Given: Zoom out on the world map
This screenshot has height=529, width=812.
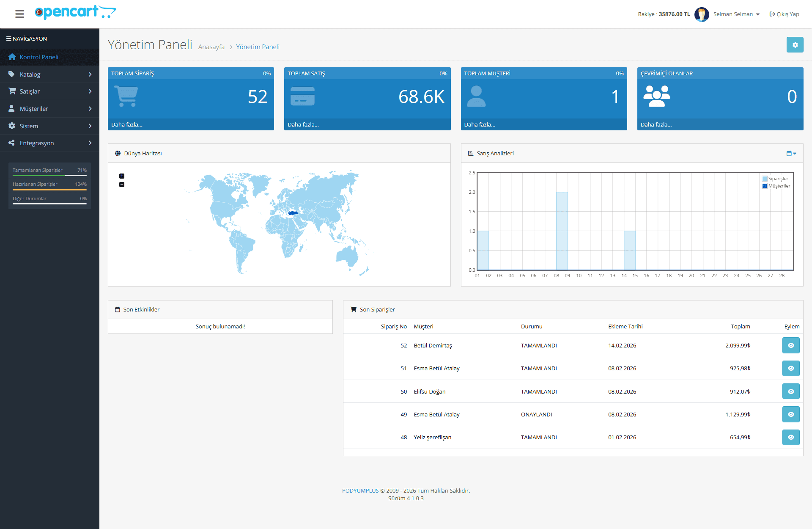Looking at the screenshot, I should [x=122, y=185].
